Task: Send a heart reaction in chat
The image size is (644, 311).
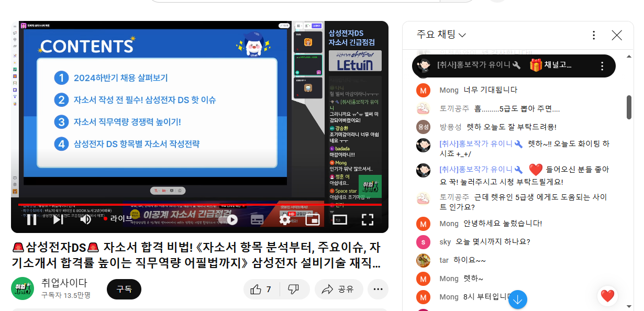Action: tap(607, 296)
